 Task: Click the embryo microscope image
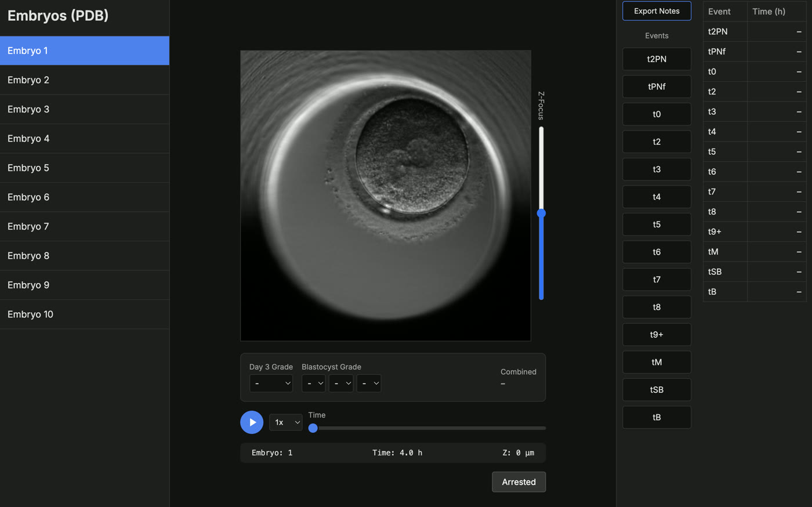click(x=386, y=195)
